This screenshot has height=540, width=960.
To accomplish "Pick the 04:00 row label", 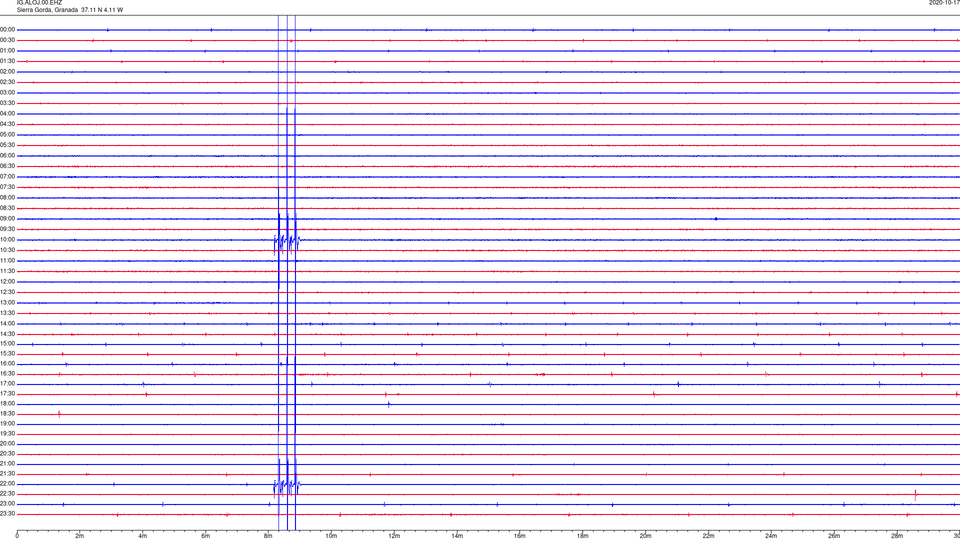I will (x=7, y=113).
